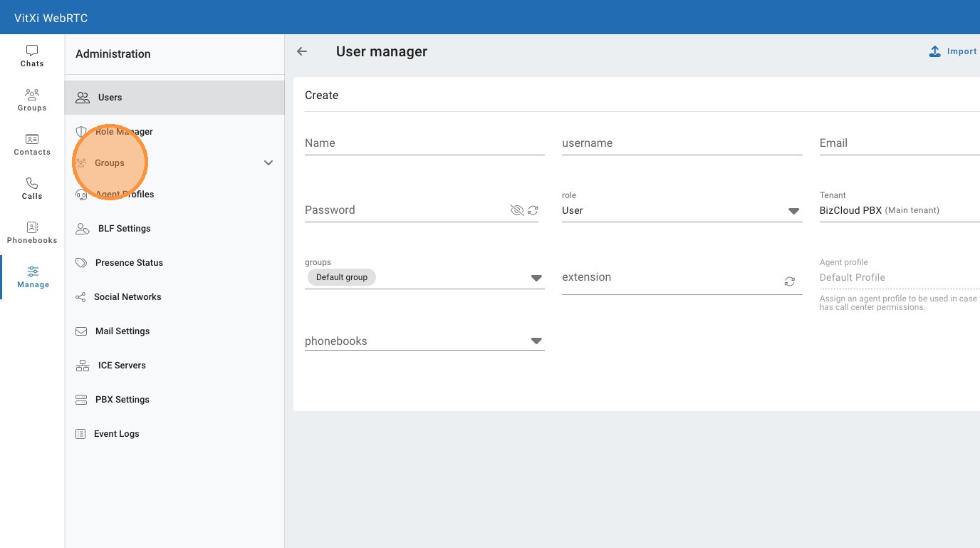The height and width of the screenshot is (548, 980).
Task: Select BLF Settings in Administration menu
Action: coord(124,229)
